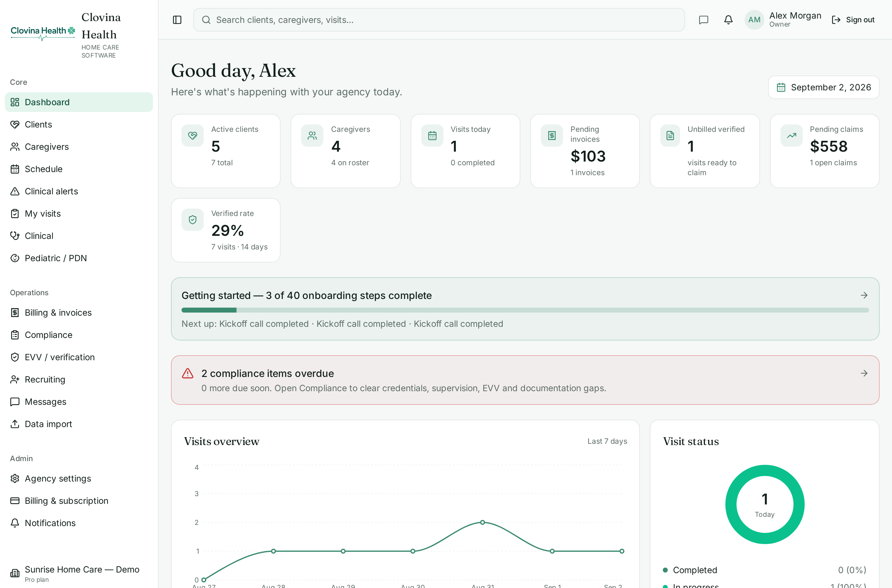Image resolution: width=892 pixels, height=588 pixels.
Task: Open the Pending claims $558 card
Action: coord(824,151)
